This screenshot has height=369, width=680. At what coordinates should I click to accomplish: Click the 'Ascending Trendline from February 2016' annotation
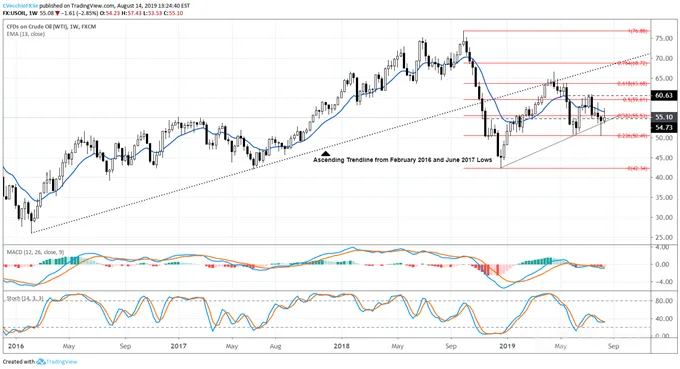(x=402, y=160)
